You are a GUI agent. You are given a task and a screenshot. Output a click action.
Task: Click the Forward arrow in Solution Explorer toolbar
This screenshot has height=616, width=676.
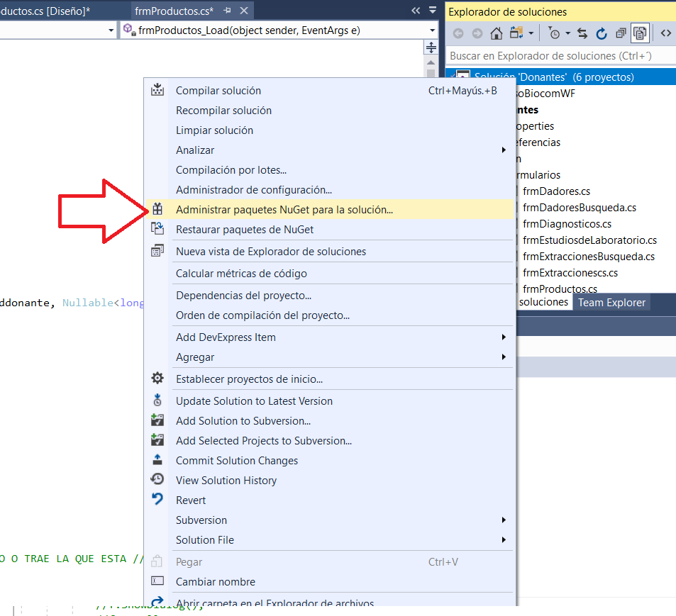tap(477, 33)
